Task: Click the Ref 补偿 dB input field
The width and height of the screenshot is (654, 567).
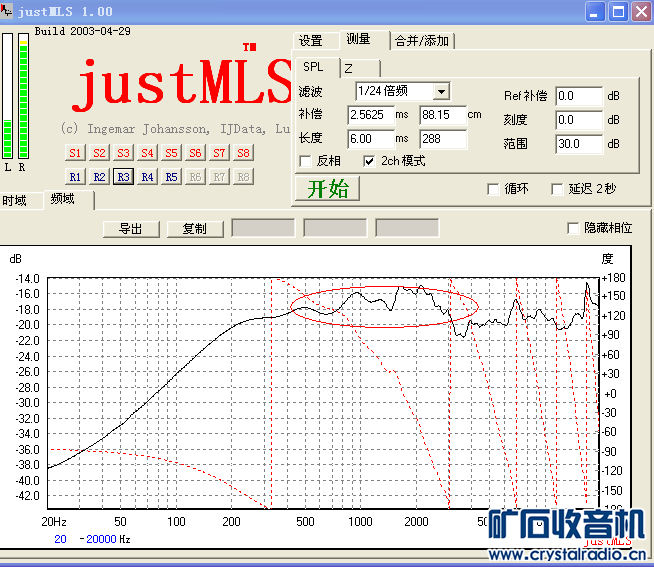Action: coord(579,96)
